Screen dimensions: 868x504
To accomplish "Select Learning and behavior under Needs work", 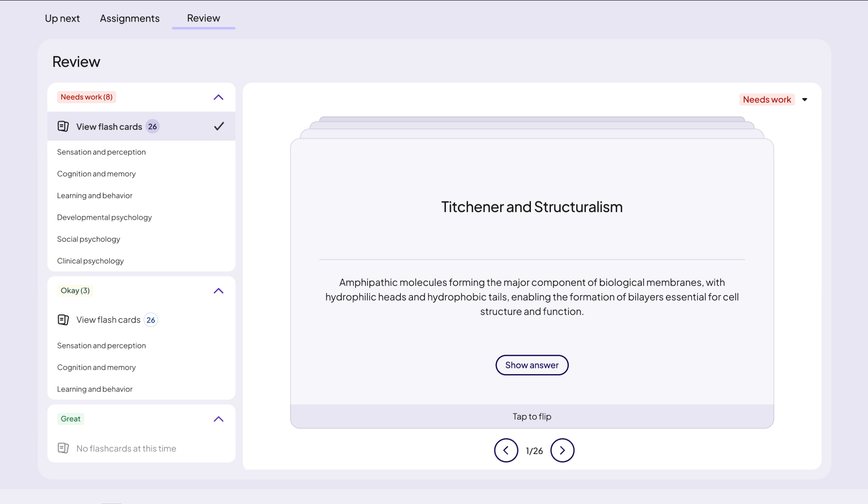I will tap(95, 195).
